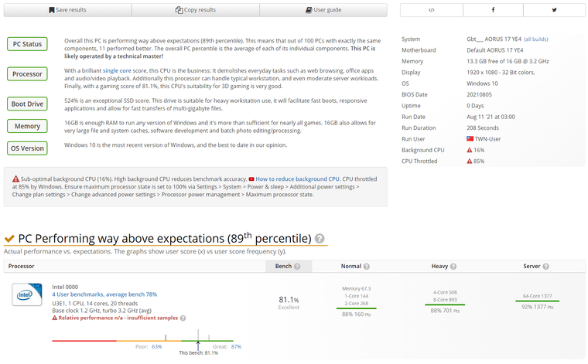Viewport: 588px width, 364px height.
Task: Click the Copy results clipboard icon
Action: [179, 10]
